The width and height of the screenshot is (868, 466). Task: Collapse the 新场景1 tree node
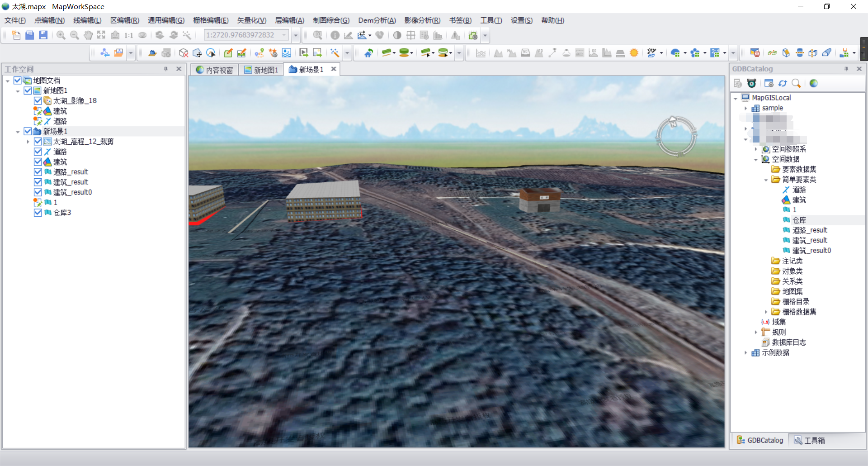point(18,132)
